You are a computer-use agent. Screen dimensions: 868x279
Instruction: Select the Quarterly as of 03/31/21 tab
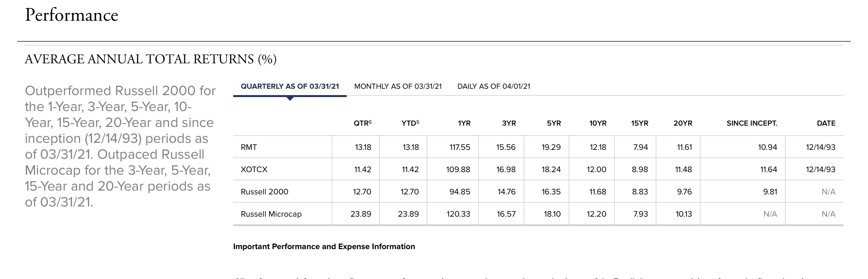click(x=289, y=86)
